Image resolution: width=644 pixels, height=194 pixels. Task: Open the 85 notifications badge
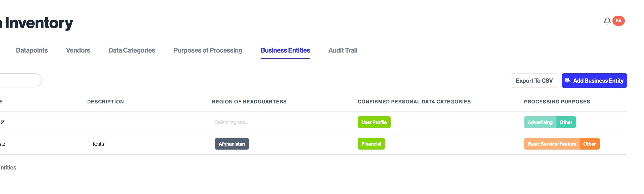click(618, 21)
